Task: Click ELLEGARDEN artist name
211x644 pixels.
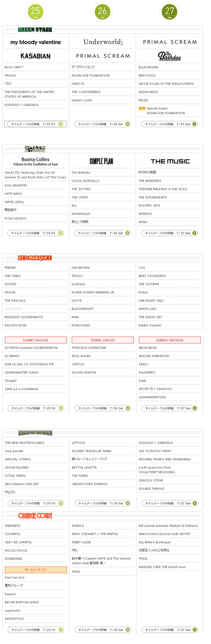Action: coord(148,67)
